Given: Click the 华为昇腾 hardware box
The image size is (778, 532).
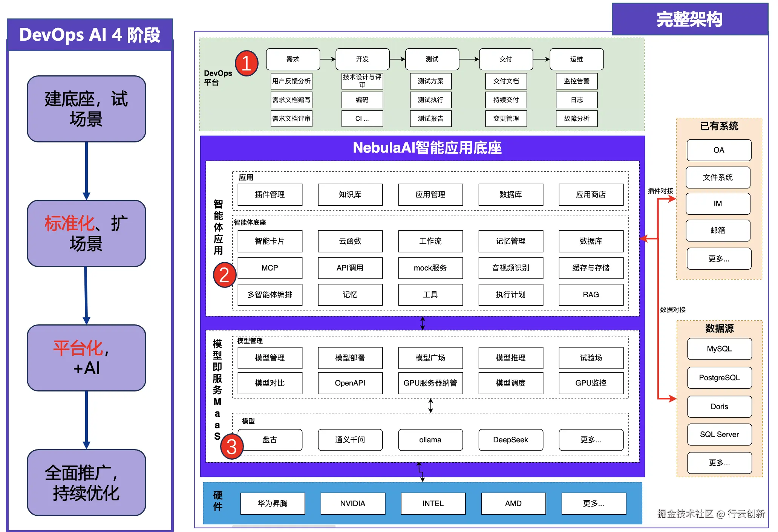Looking at the screenshot, I should [272, 503].
